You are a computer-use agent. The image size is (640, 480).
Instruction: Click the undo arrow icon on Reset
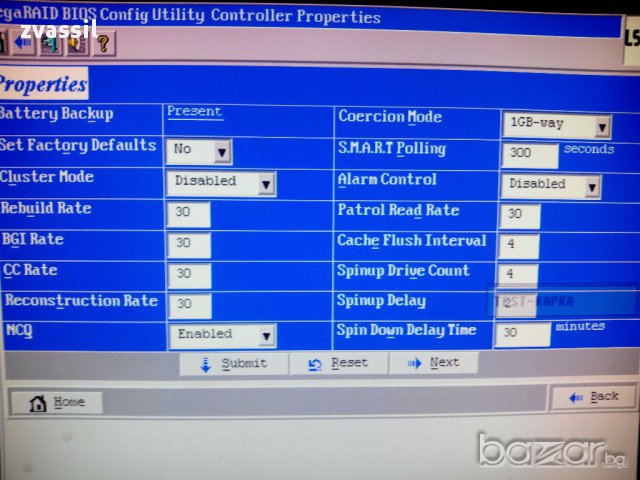tap(315, 364)
